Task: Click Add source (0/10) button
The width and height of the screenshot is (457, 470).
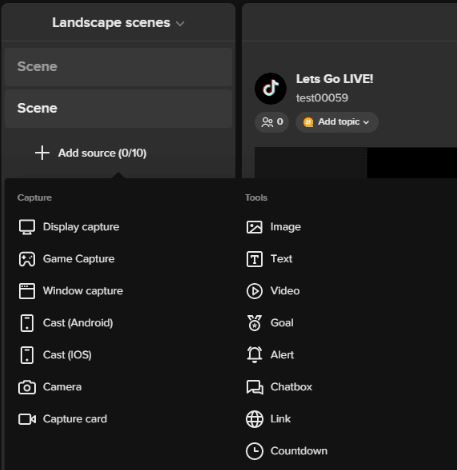Action: [x=91, y=153]
